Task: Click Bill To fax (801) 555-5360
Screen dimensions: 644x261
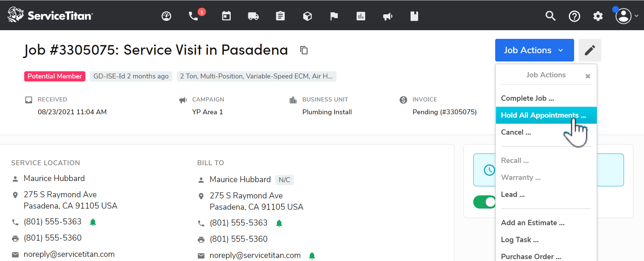Action: [x=239, y=239]
